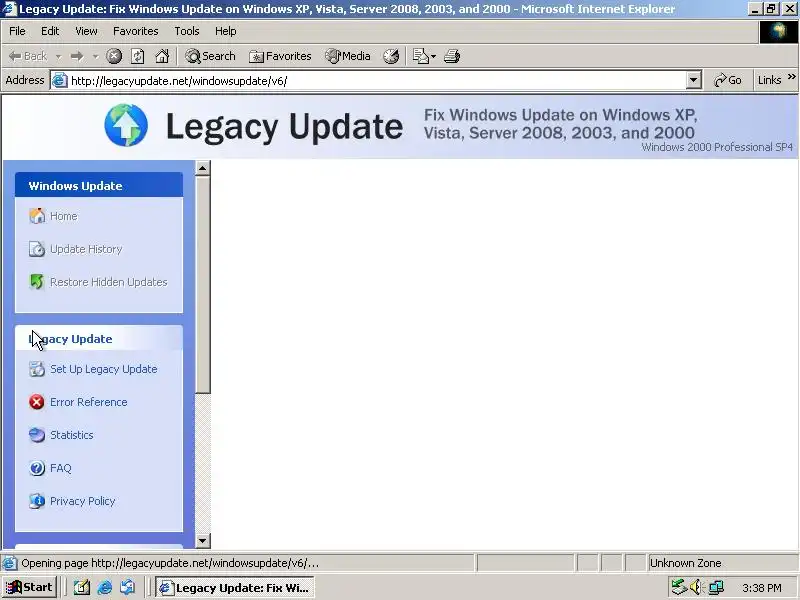Image resolution: width=800 pixels, height=600 pixels.
Task: Open the Edit menu
Action: [x=50, y=31]
